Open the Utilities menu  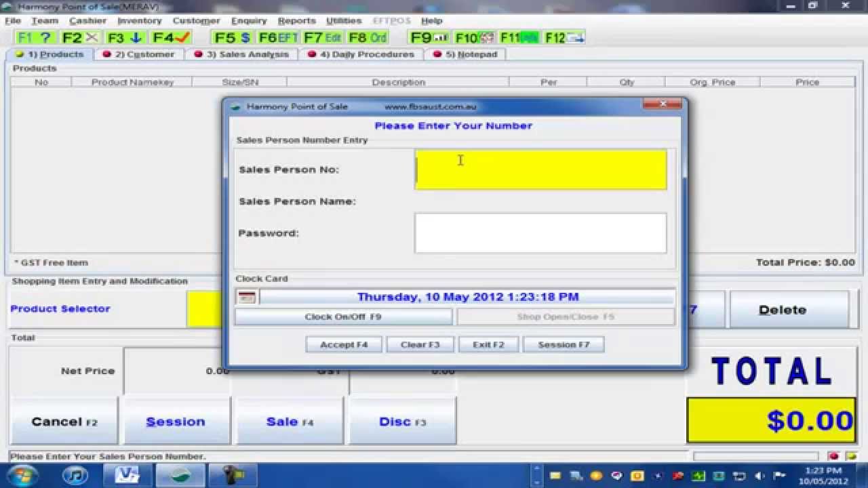(344, 20)
